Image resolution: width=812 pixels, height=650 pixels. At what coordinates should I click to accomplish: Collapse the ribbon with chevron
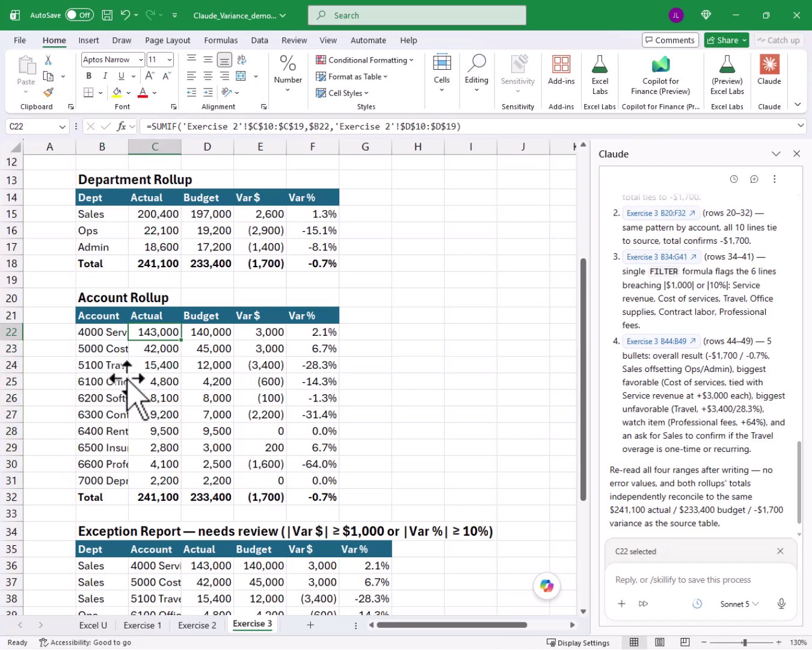[x=798, y=105]
